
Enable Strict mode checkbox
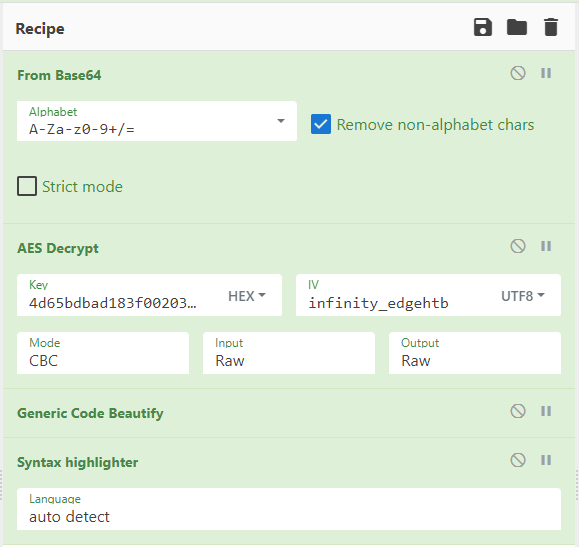(x=27, y=186)
